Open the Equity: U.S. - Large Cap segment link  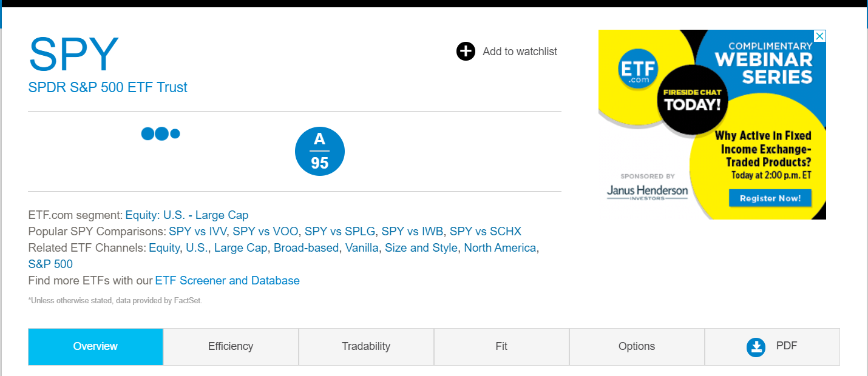[x=187, y=215]
